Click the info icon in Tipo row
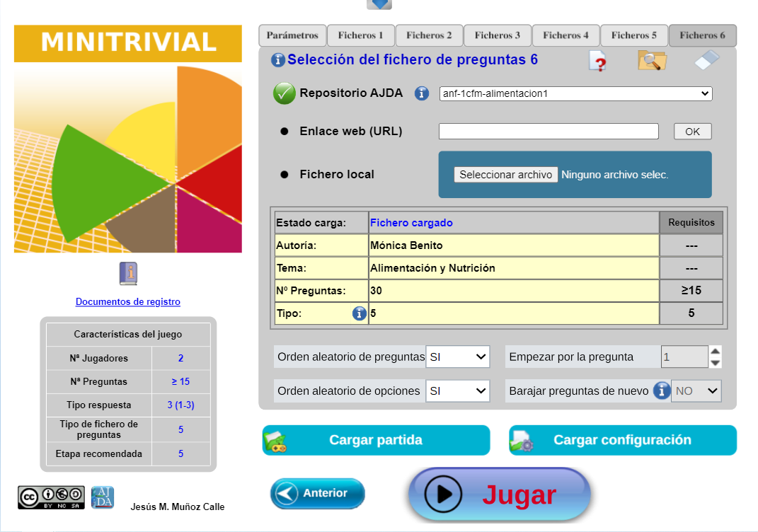 359,313
